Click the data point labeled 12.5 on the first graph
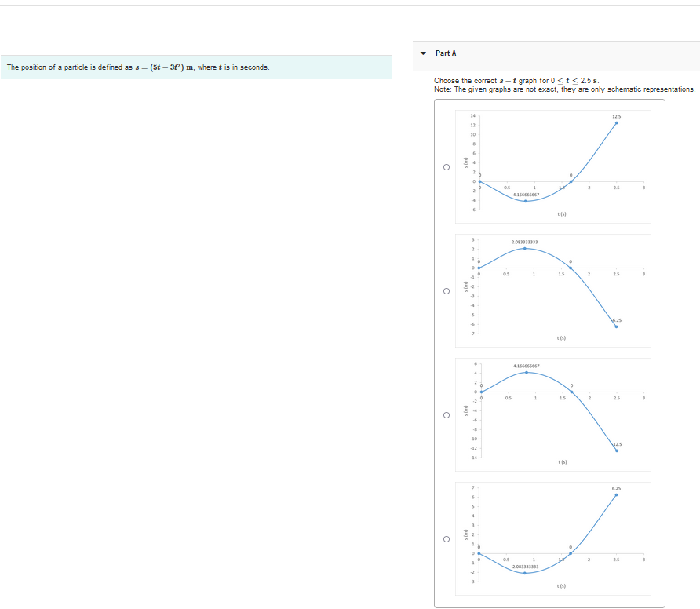 click(616, 122)
